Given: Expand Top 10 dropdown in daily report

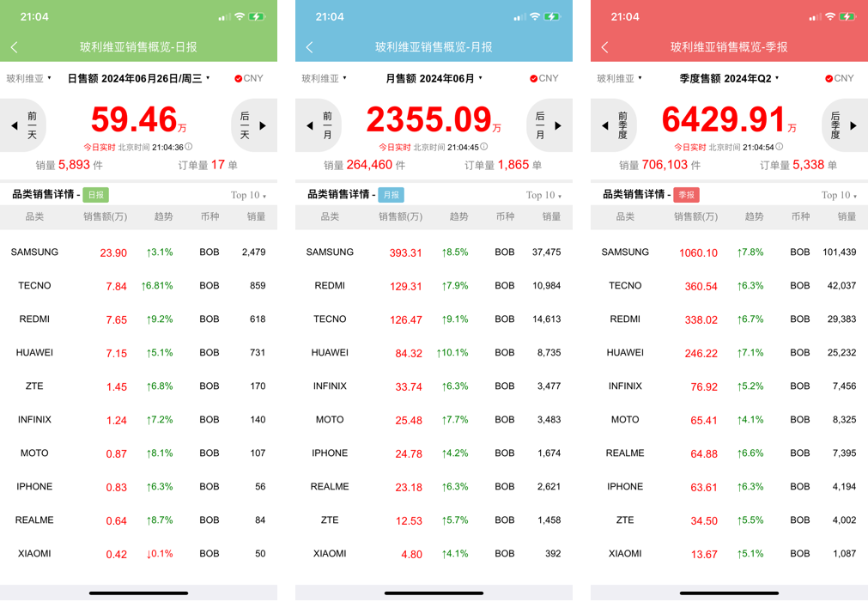Looking at the screenshot, I should pos(249,195).
